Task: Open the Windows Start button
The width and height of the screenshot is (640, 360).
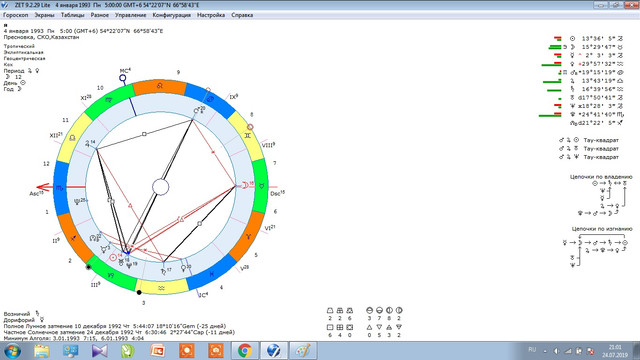Action: (x=12, y=351)
